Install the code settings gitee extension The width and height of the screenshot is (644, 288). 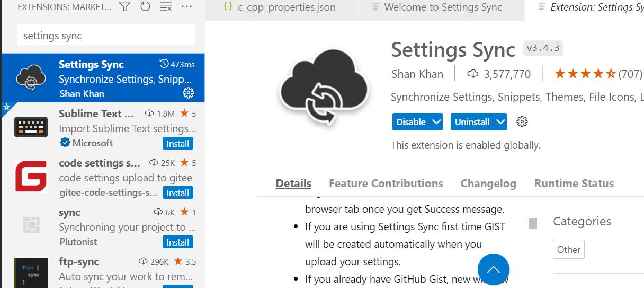point(178,193)
